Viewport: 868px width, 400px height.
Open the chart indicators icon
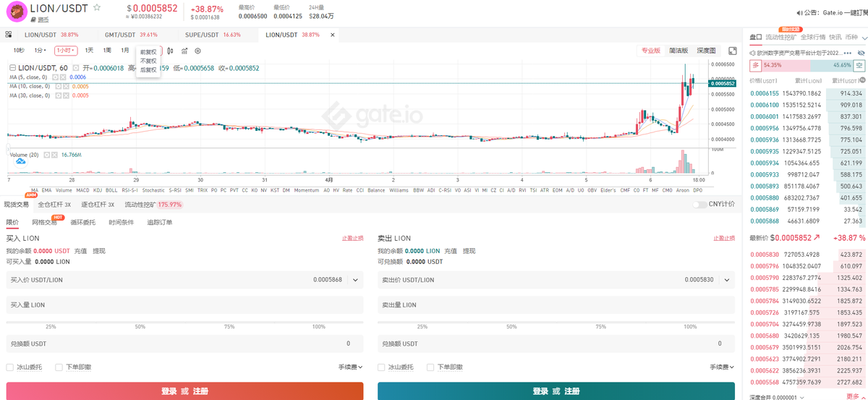pyautogui.click(x=184, y=51)
